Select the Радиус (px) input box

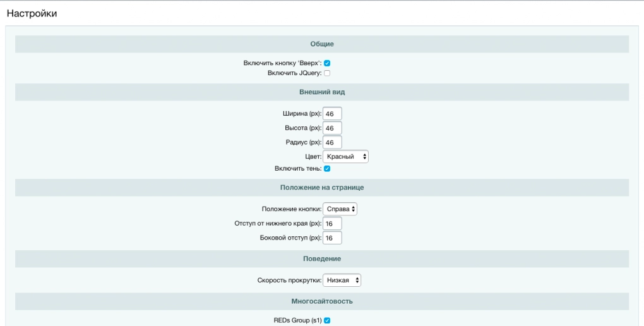tap(332, 142)
